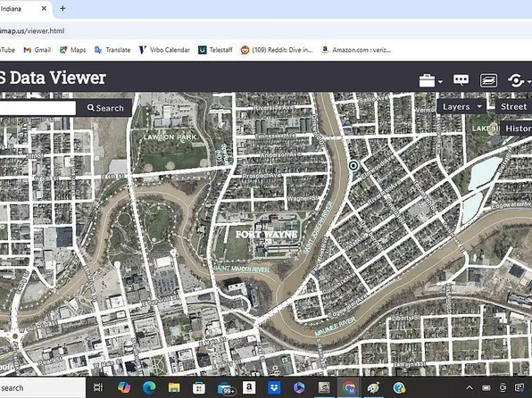Click the Riverside Ave street label

click(273, 107)
